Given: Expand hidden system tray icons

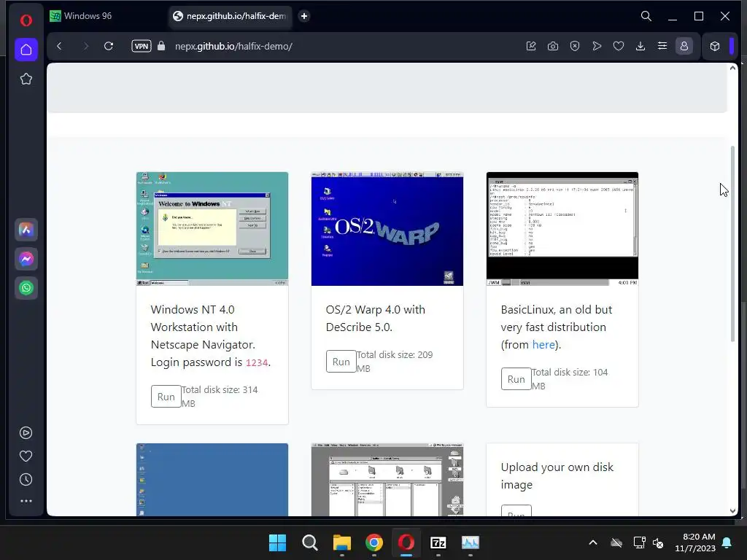Looking at the screenshot, I should pos(592,542).
